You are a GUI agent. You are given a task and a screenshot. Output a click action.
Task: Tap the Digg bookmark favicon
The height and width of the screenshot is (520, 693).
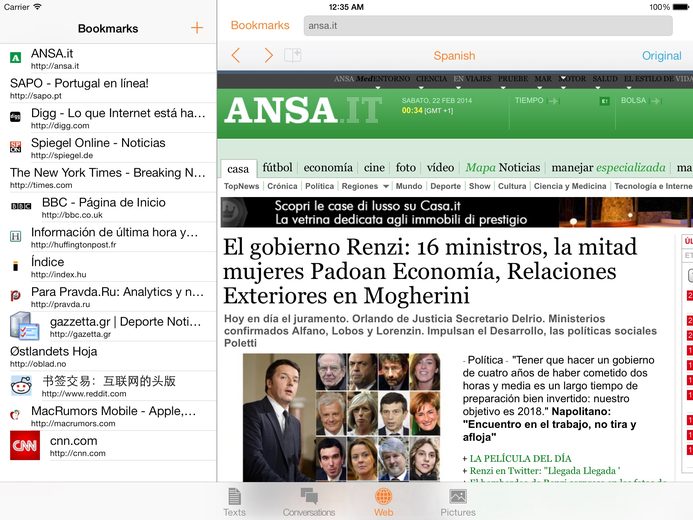click(15, 117)
